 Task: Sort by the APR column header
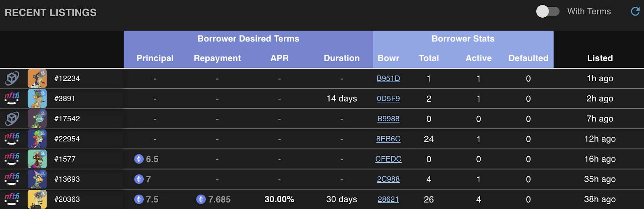pyautogui.click(x=279, y=58)
